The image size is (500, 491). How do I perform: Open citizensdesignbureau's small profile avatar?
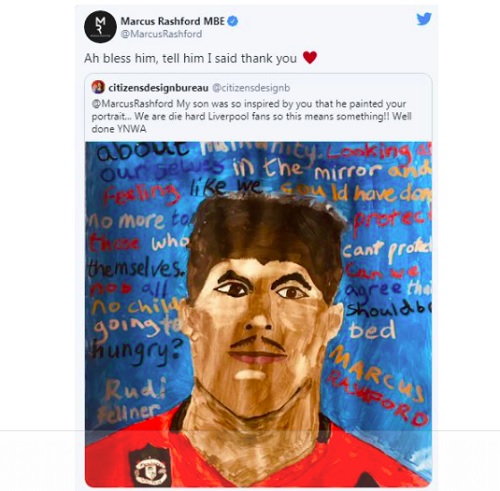tap(98, 87)
